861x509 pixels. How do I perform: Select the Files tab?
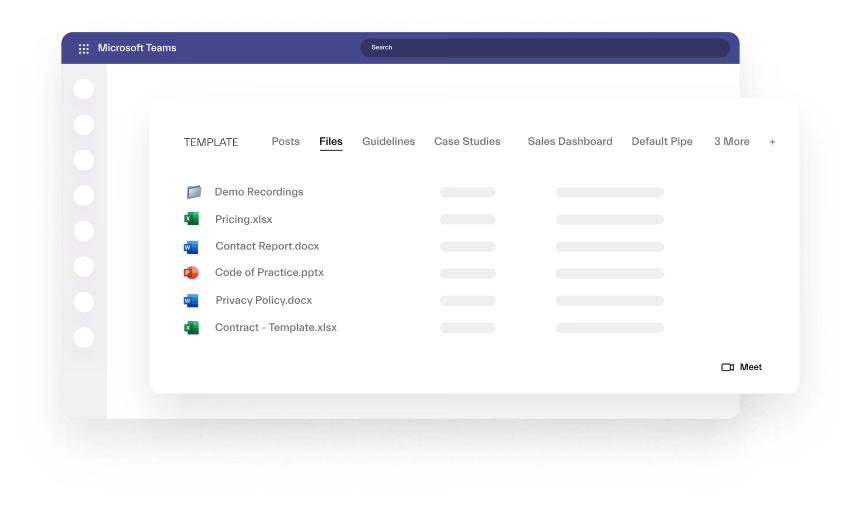[331, 141]
